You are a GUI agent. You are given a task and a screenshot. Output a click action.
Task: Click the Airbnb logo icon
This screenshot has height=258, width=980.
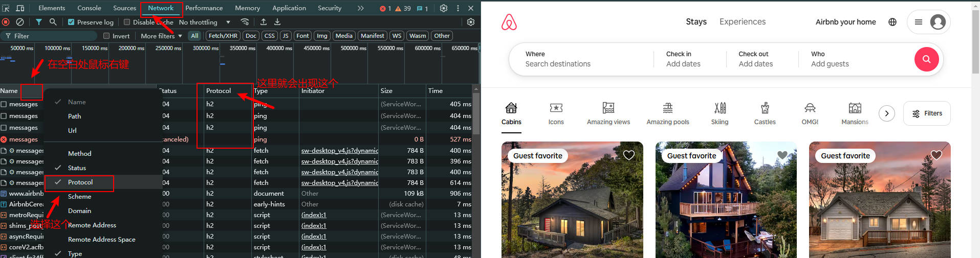tap(509, 22)
